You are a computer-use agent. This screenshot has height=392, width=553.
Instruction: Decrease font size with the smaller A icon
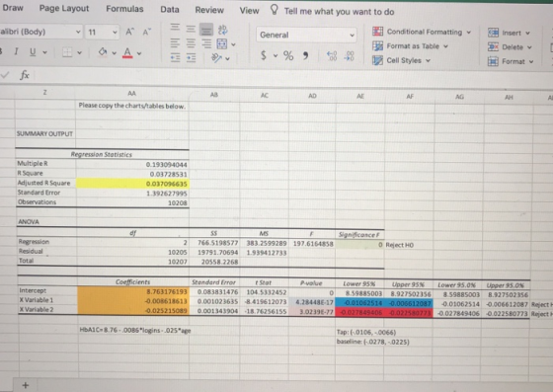pos(146,32)
